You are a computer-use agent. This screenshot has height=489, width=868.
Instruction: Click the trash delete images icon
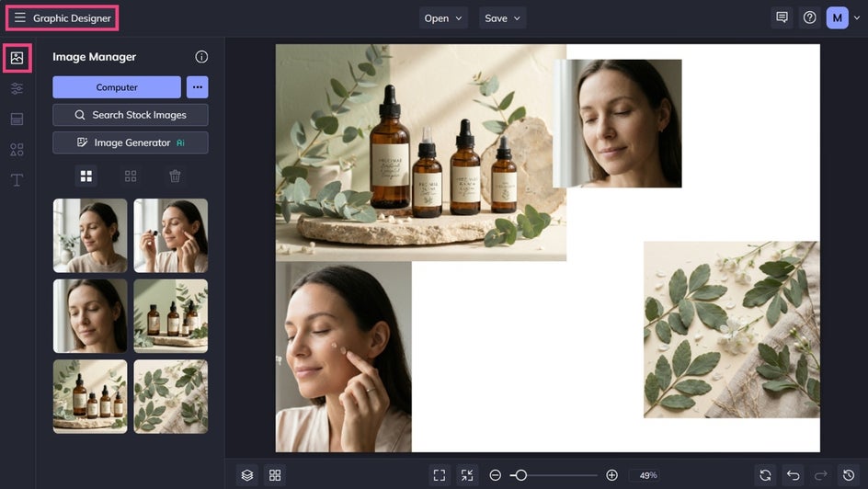point(175,176)
